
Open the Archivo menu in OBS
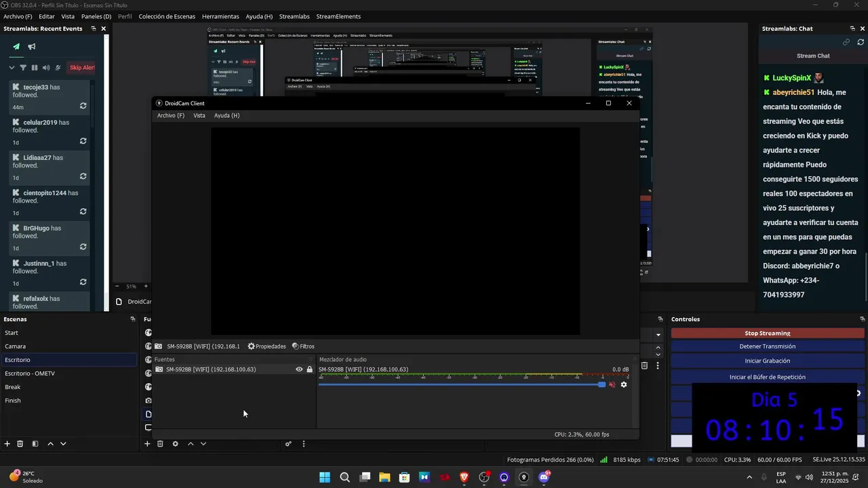tap(18, 16)
